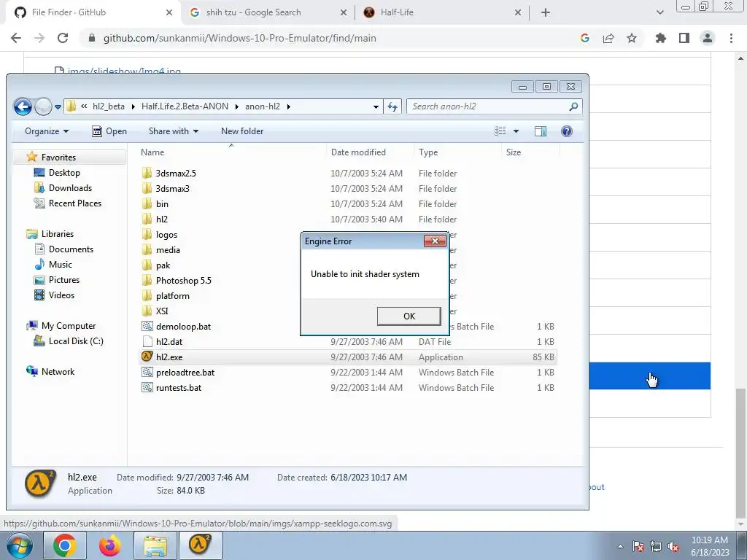Go back in the Explorer window
The height and width of the screenshot is (560, 747).
23,106
